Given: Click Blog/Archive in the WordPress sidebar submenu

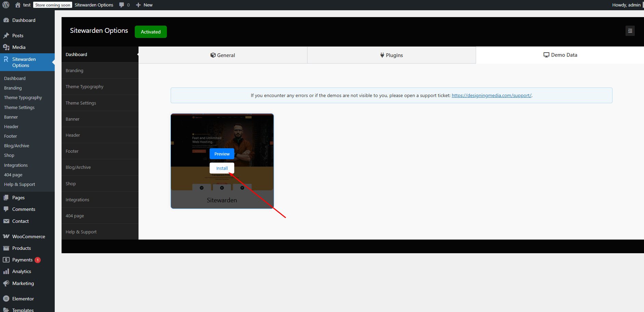Looking at the screenshot, I should coord(17,146).
